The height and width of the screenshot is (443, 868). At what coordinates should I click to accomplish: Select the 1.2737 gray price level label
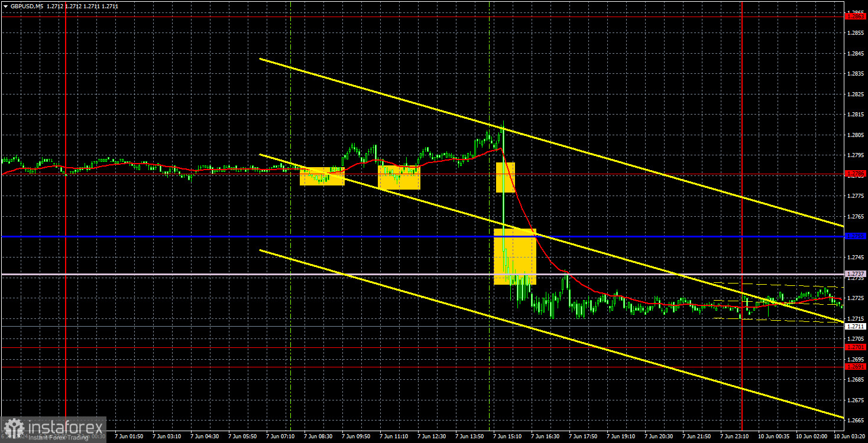856,274
